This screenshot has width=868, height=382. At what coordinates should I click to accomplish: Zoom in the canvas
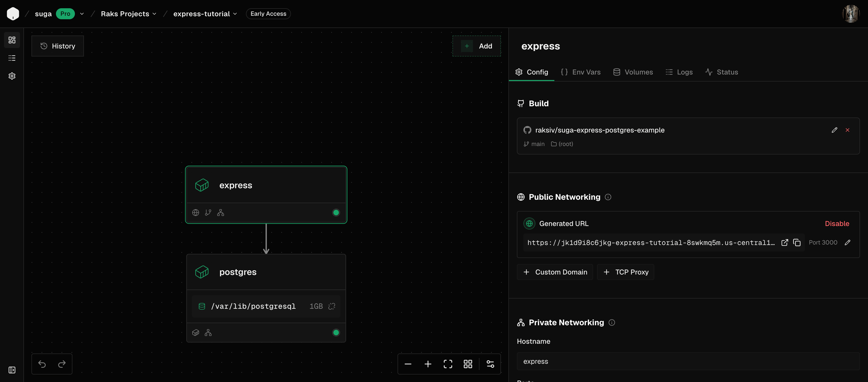(428, 364)
